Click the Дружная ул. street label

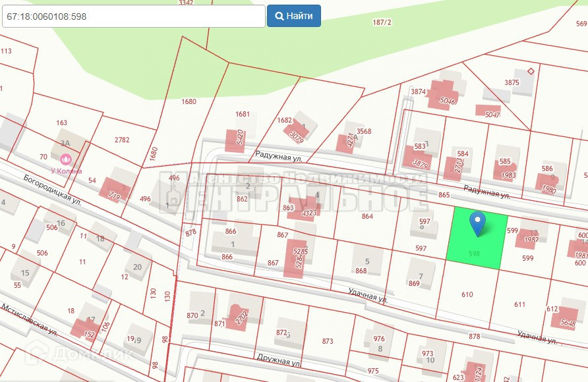279,360
